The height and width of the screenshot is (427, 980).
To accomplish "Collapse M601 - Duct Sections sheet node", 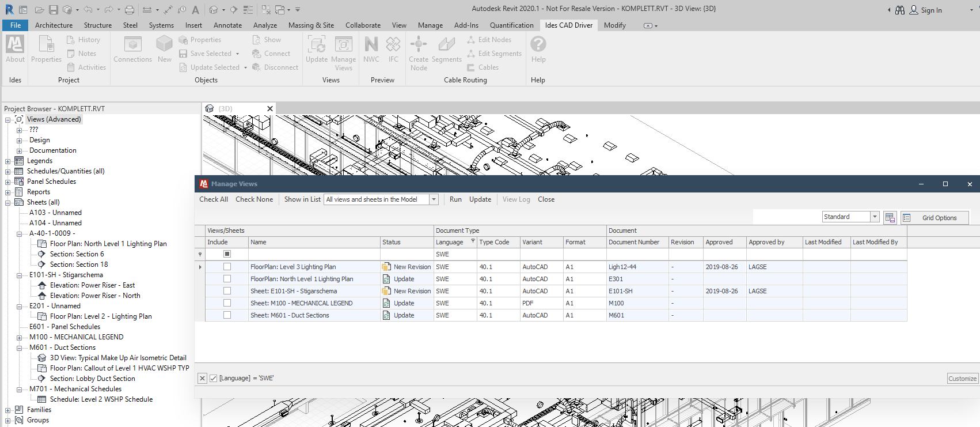I will click(x=19, y=348).
